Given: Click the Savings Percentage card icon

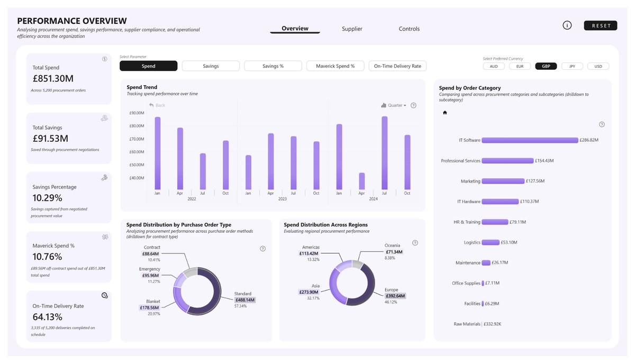Looking at the screenshot, I should (x=104, y=178).
